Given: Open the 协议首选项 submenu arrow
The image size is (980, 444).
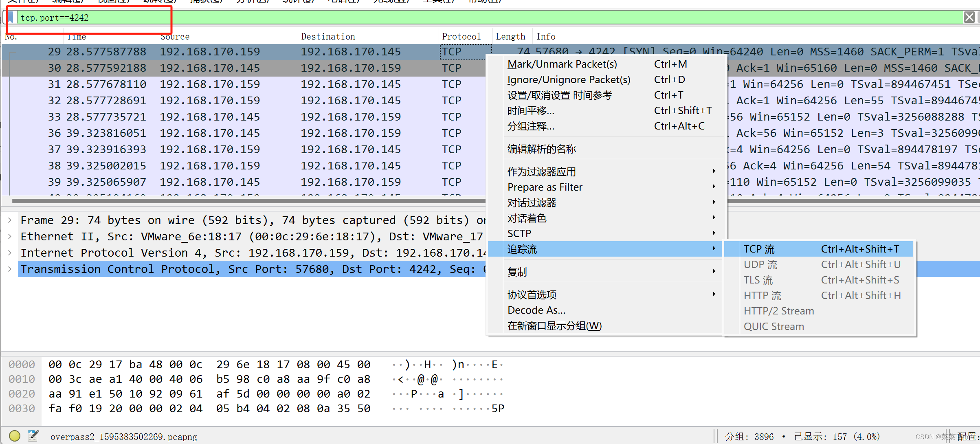Looking at the screenshot, I should (714, 295).
